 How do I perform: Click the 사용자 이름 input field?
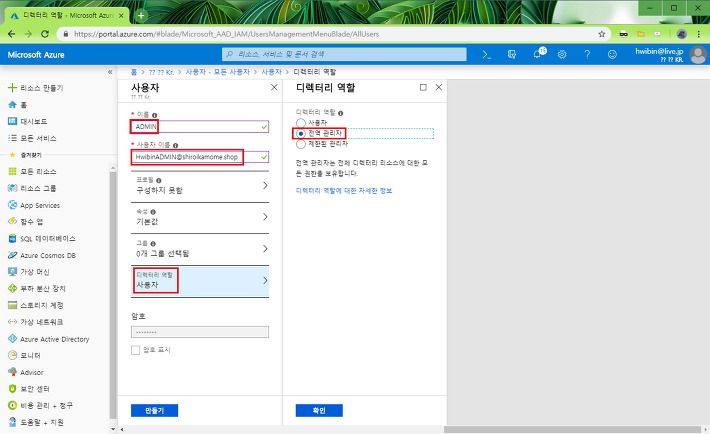coord(200,157)
